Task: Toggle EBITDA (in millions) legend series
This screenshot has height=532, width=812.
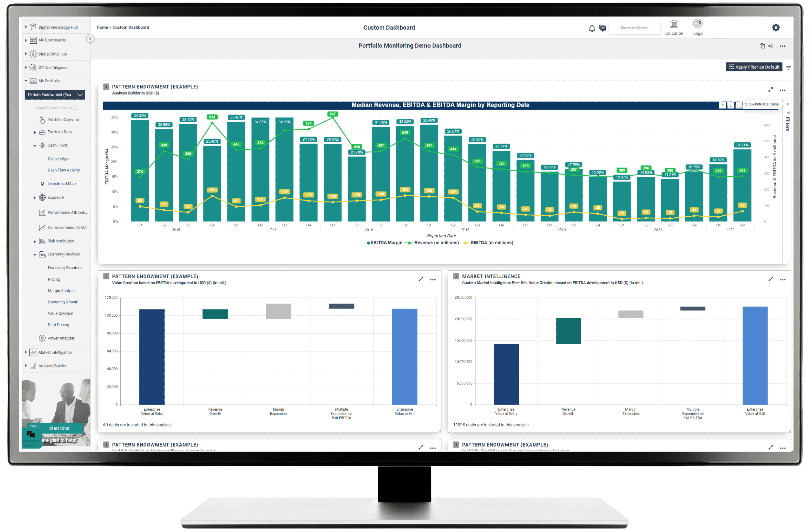Action: (x=486, y=243)
